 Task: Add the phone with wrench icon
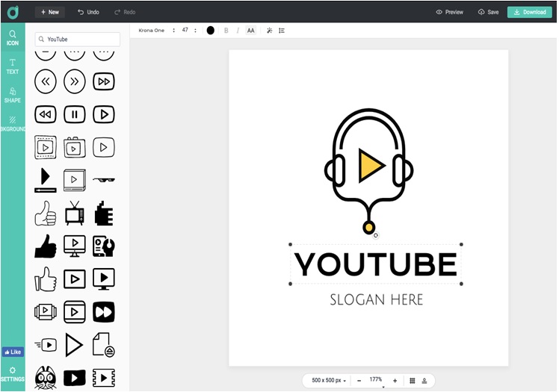pos(104,246)
